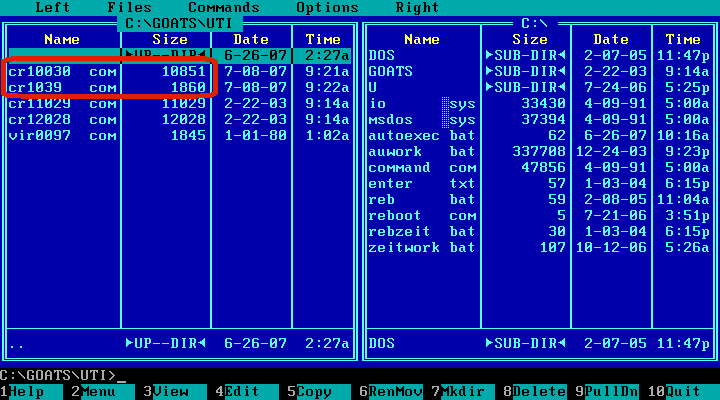Image resolution: width=720 pixels, height=400 pixels.
Task: Click the 8 Delete function key
Action: (535, 392)
